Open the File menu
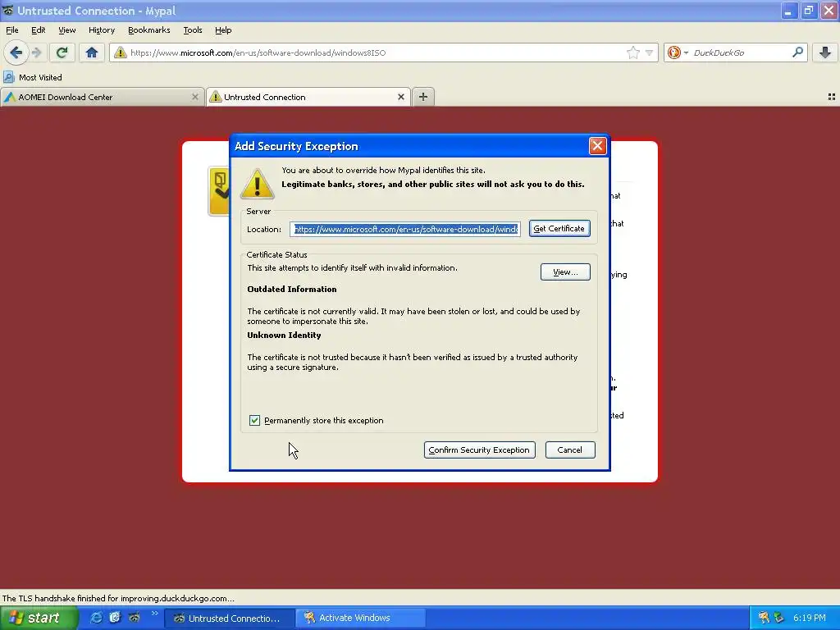840x630 pixels. (x=11, y=30)
